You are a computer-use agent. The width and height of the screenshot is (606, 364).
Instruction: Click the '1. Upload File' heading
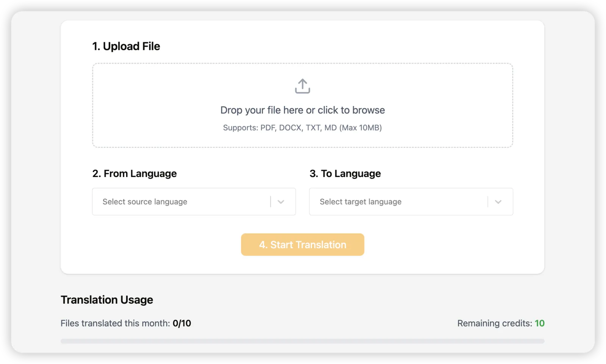coord(126,46)
